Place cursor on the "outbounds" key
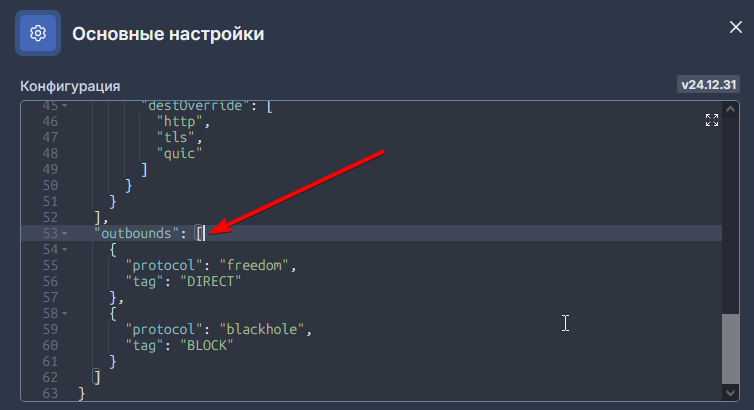The image size is (754, 410). [x=138, y=233]
